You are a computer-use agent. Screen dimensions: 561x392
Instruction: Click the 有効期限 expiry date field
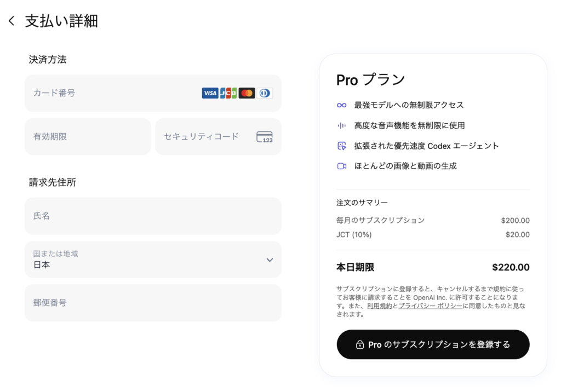pyautogui.click(x=88, y=137)
